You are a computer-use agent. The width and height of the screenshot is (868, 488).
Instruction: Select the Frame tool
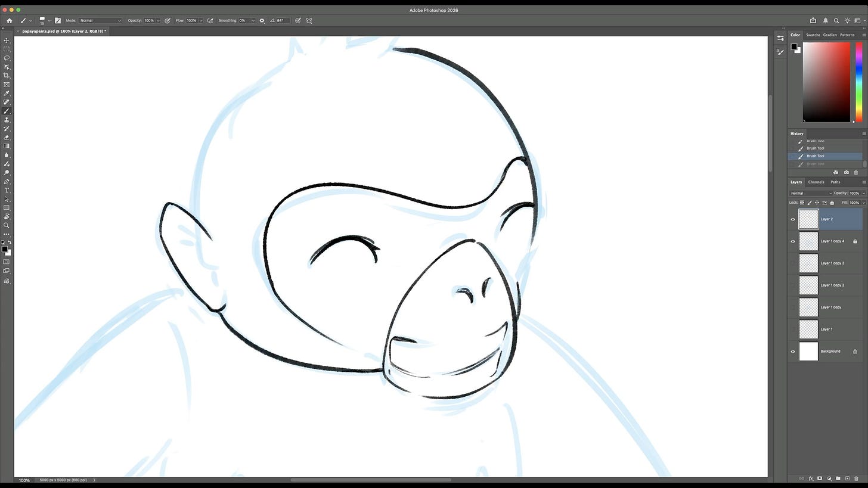point(7,85)
